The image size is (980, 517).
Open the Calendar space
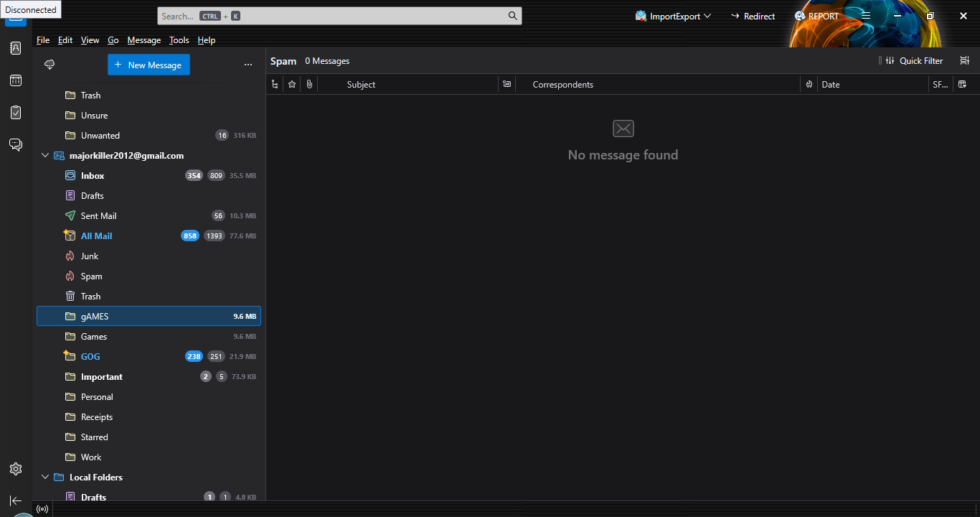(16, 80)
